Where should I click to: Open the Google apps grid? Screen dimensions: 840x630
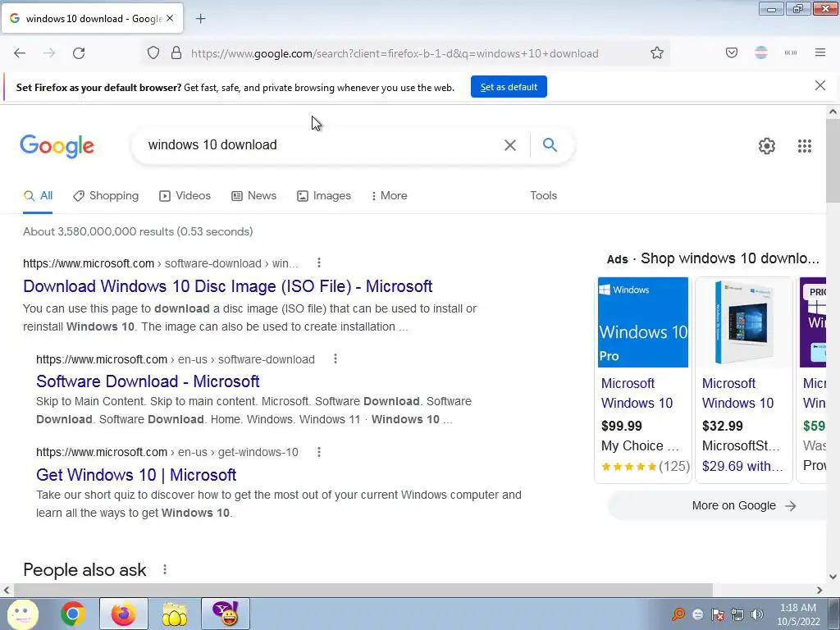coord(804,146)
